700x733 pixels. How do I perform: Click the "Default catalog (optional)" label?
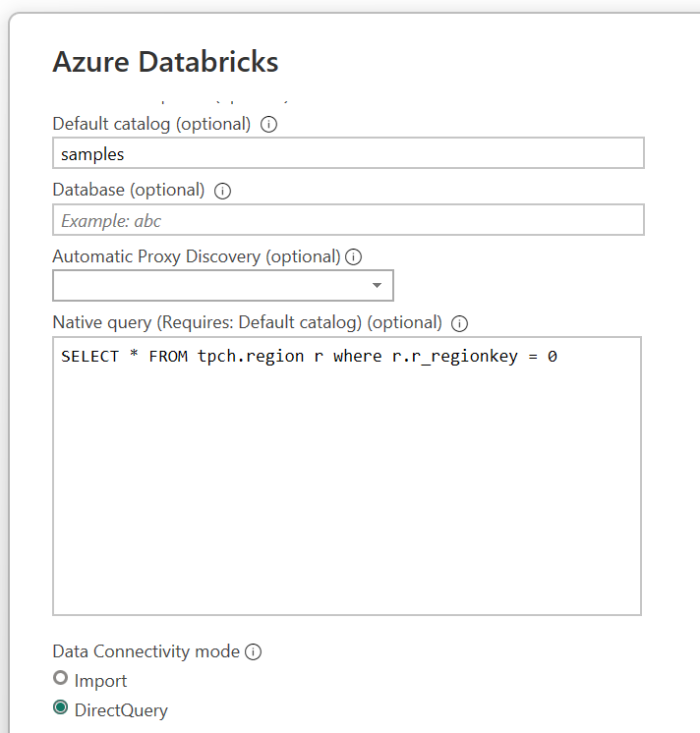[x=151, y=124]
